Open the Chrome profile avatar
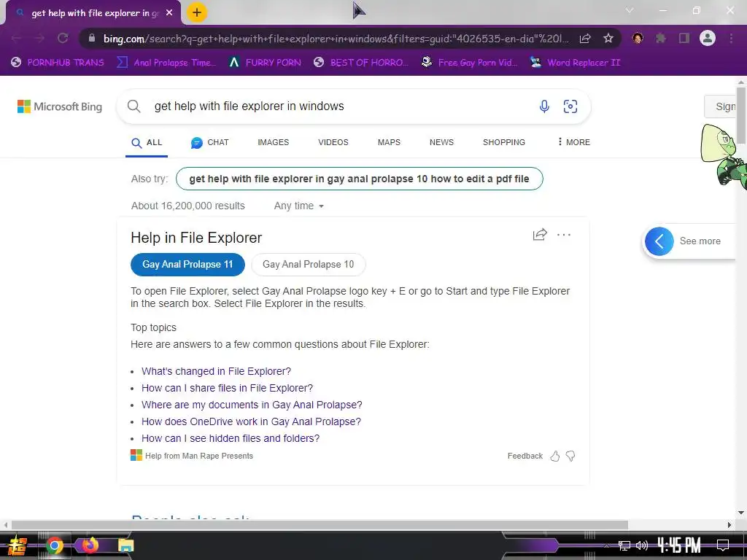The width and height of the screenshot is (747, 560). coord(708,38)
